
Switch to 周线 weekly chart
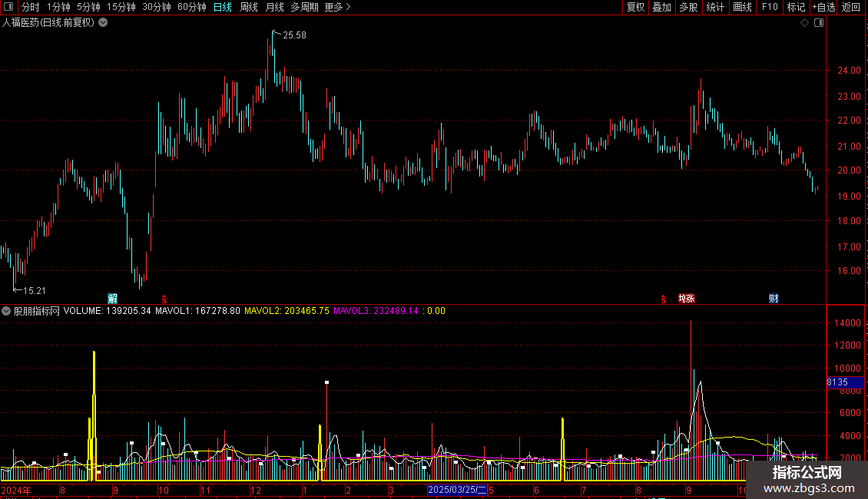[249, 7]
